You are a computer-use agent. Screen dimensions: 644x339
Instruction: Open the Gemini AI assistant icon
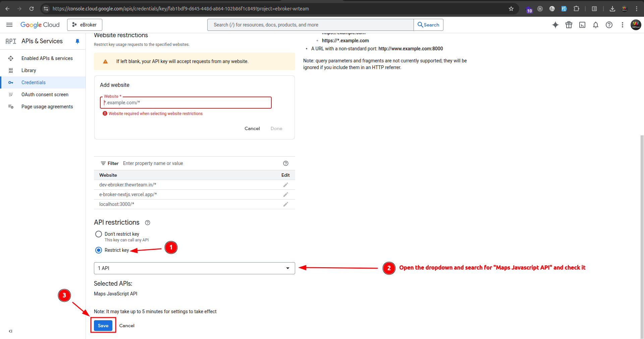(555, 24)
